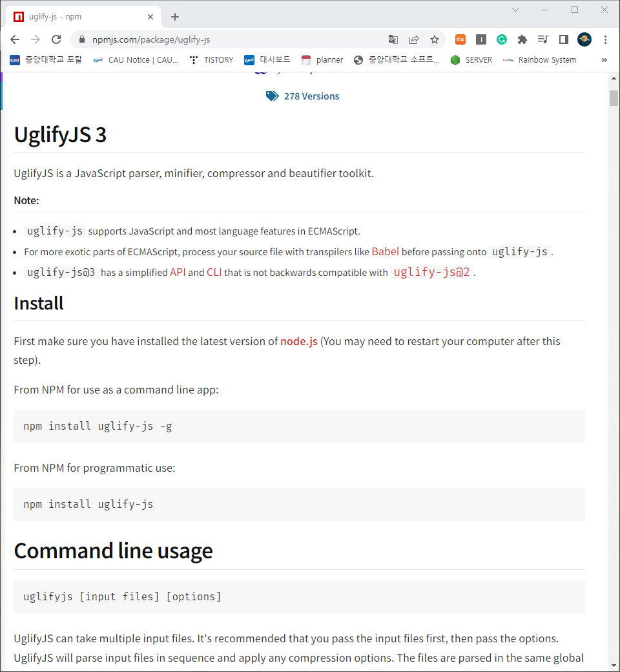Click the forward navigation arrow
This screenshot has width=620, height=672.
tap(36, 39)
